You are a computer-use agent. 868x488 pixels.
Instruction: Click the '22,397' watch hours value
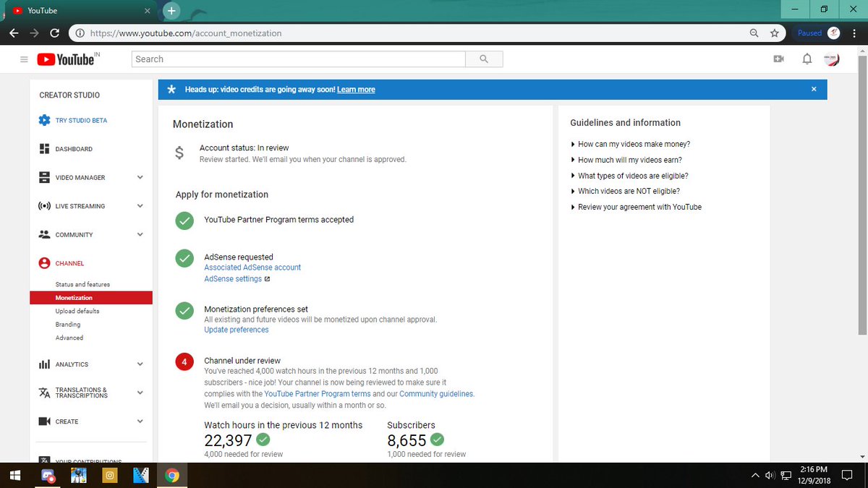pyautogui.click(x=228, y=440)
